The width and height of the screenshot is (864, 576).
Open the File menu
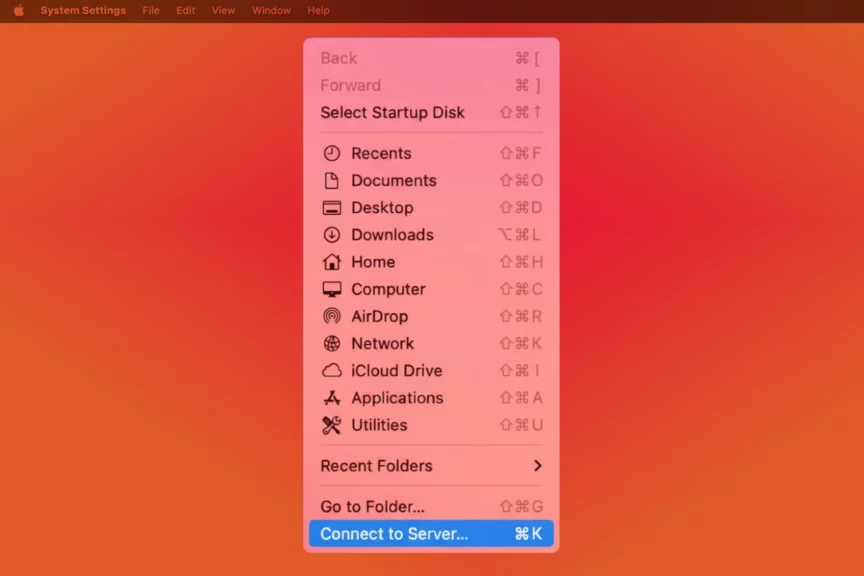(151, 11)
